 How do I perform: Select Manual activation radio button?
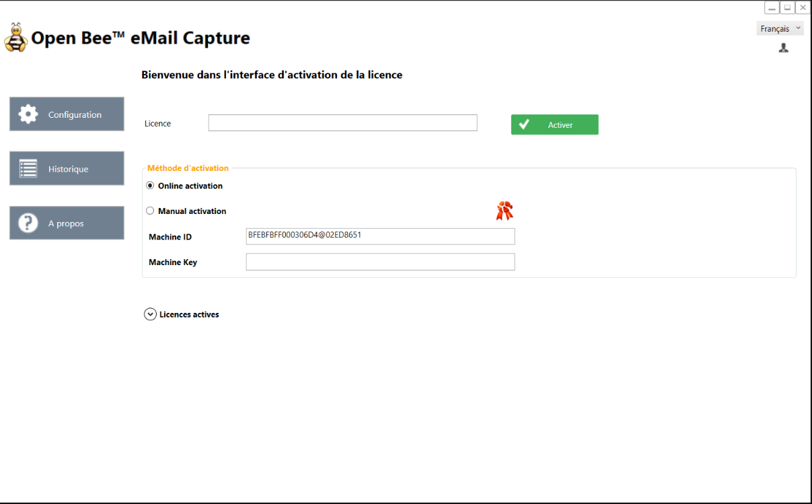tap(150, 211)
